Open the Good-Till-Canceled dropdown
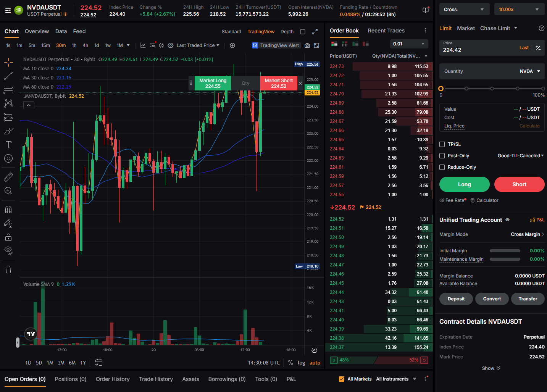Screen dimensions: 547x392 [x=521, y=156]
